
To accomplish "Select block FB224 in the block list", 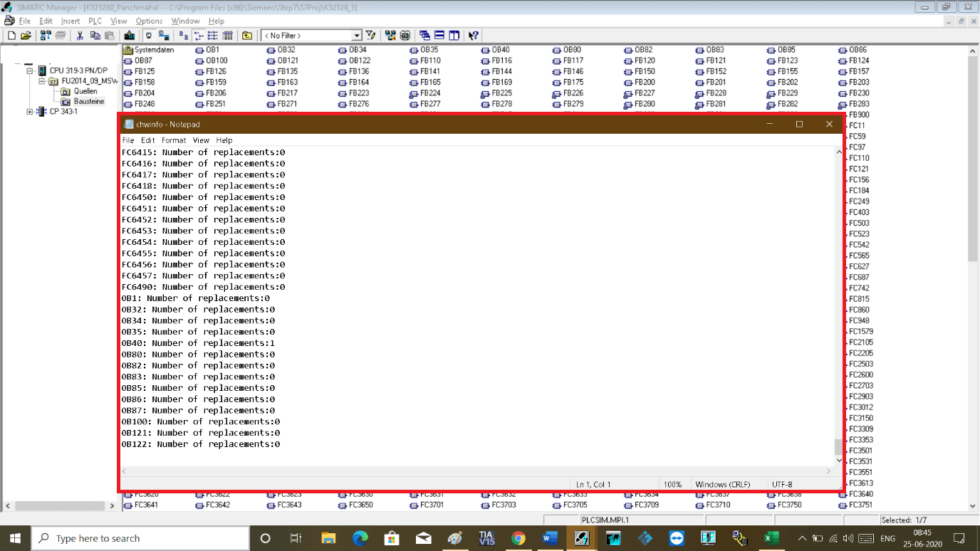I will click(425, 93).
